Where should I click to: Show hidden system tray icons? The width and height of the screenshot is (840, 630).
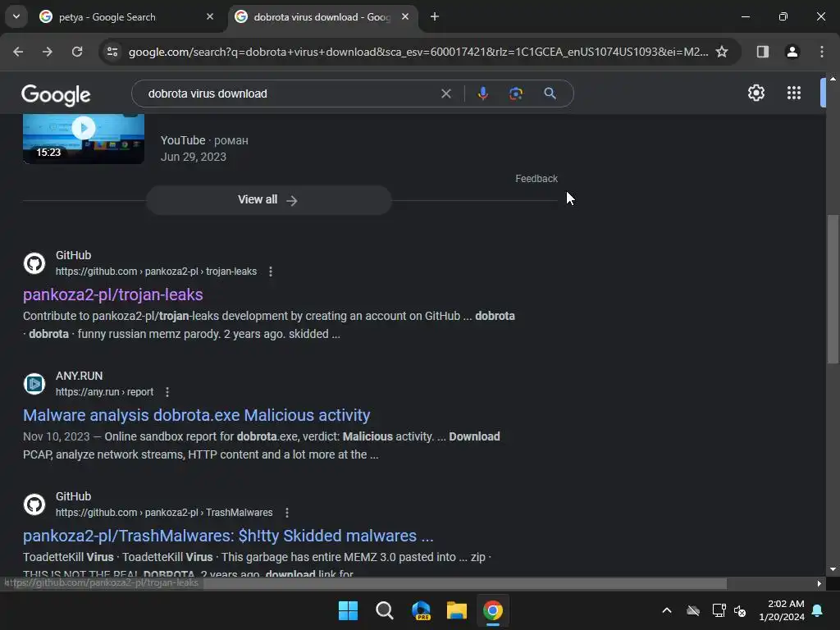[666, 610]
